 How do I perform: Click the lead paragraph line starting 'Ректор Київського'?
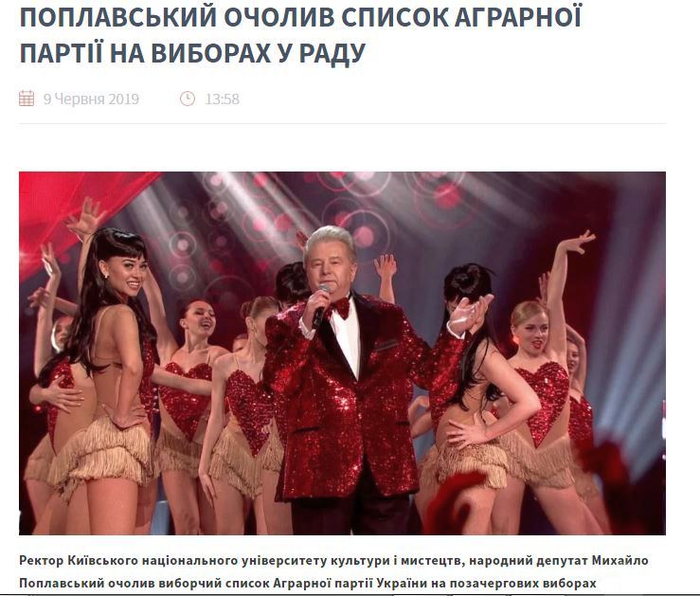(x=333, y=560)
